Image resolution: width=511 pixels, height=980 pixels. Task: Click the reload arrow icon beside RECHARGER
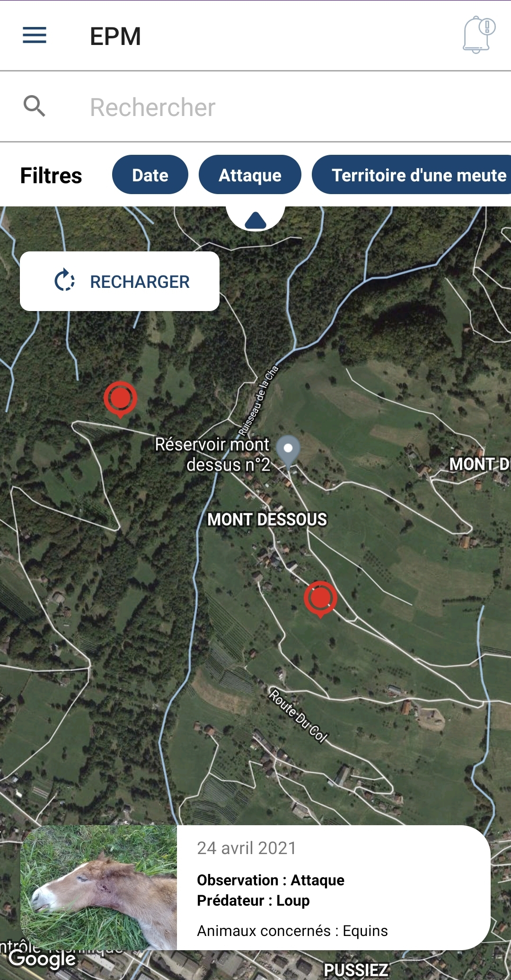64,281
